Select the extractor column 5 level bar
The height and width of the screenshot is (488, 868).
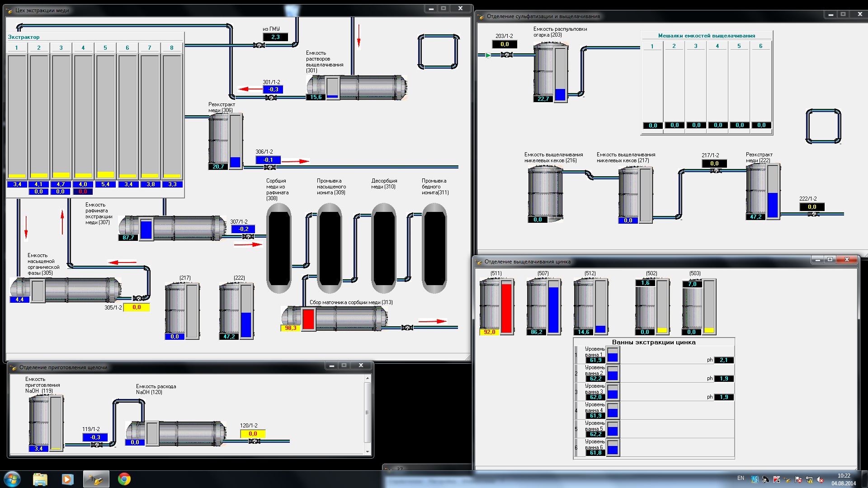pos(106,117)
